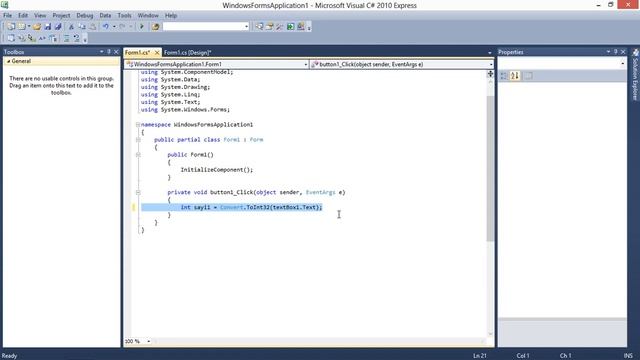The height and width of the screenshot is (360, 640).
Task: Toggle Categorized view in the Properties panel
Action: coord(504,76)
